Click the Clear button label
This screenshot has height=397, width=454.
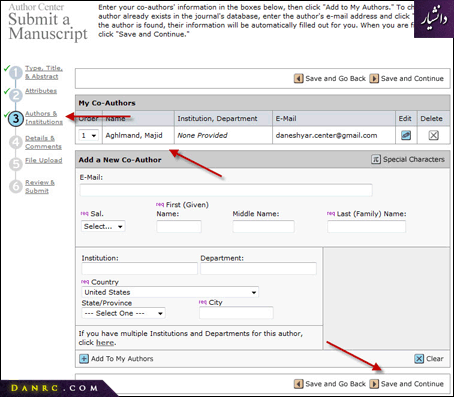[435, 359]
